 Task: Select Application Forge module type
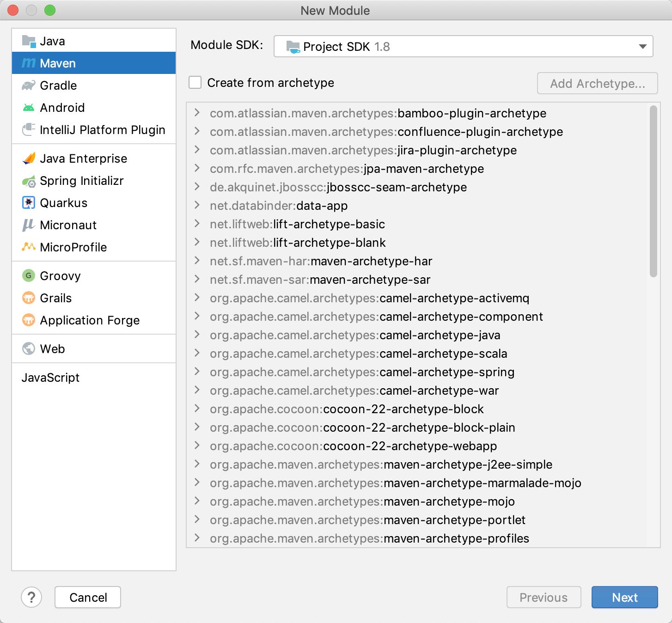tap(94, 320)
